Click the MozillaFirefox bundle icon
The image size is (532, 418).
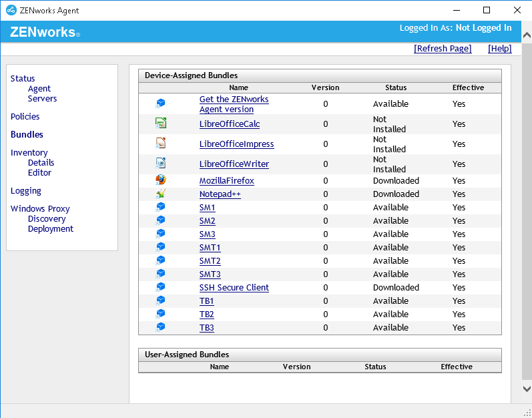pos(160,180)
